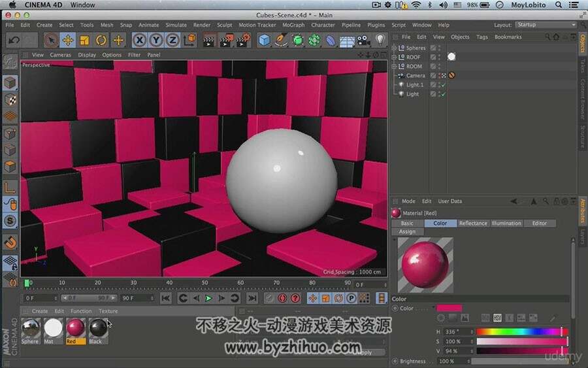Open the Wi-Fi status menu
This screenshot has height=368, width=588.
click(416, 5)
